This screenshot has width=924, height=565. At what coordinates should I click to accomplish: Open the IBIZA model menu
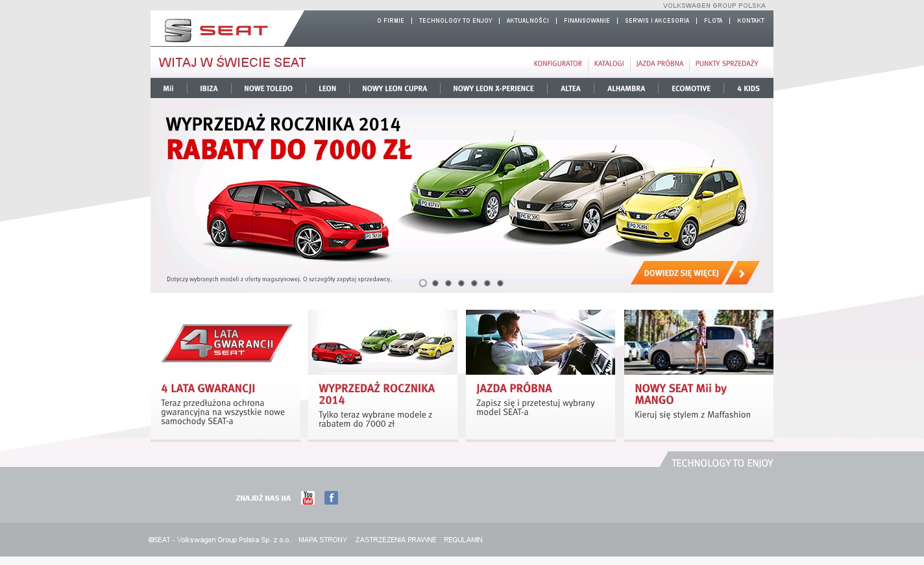point(209,88)
